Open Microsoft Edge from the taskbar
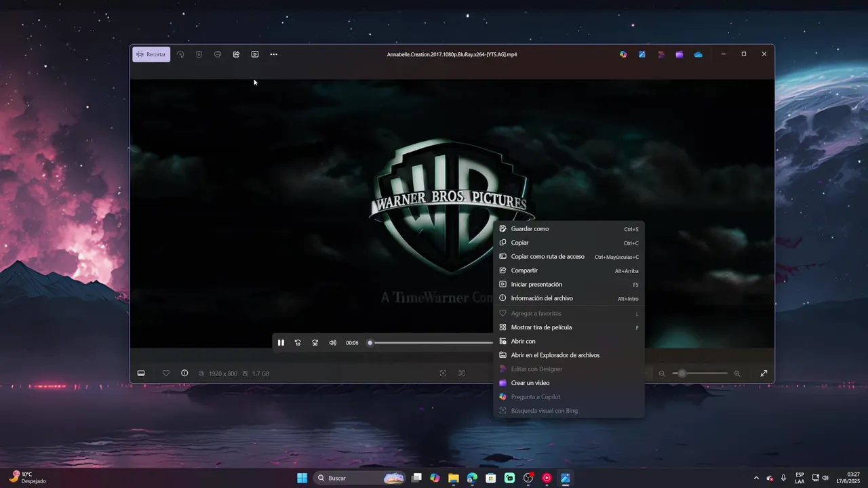 472,478
